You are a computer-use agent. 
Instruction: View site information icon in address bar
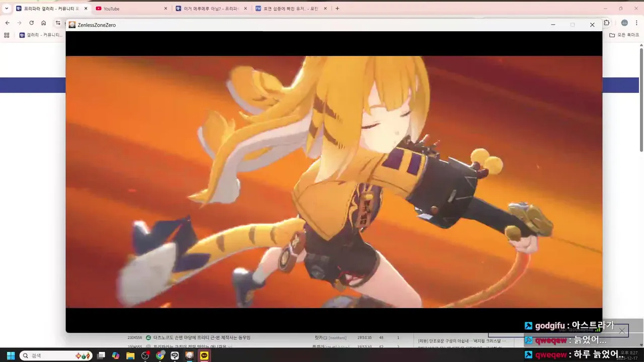click(58, 23)
